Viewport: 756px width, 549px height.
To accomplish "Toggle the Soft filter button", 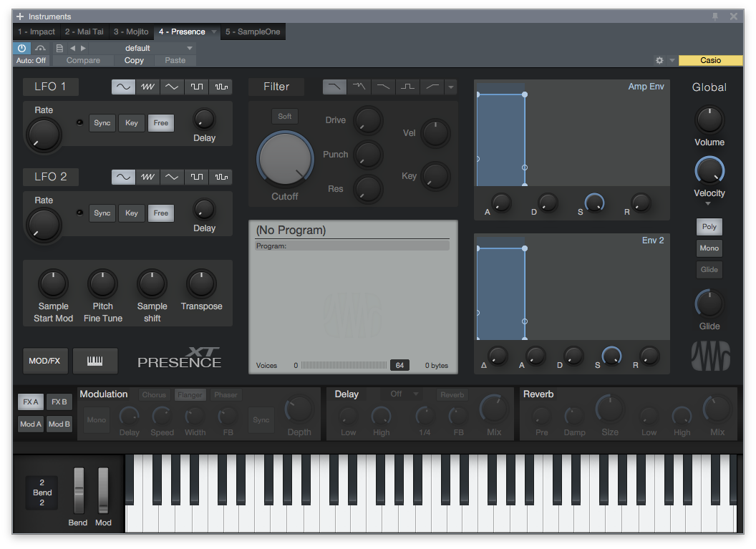I will click(x=285, y=116).
